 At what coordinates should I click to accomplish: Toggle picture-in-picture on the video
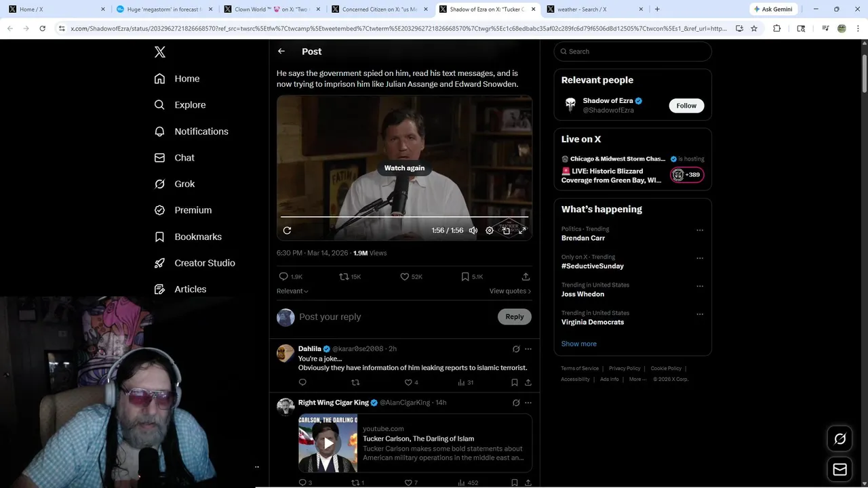coord(506,230)
